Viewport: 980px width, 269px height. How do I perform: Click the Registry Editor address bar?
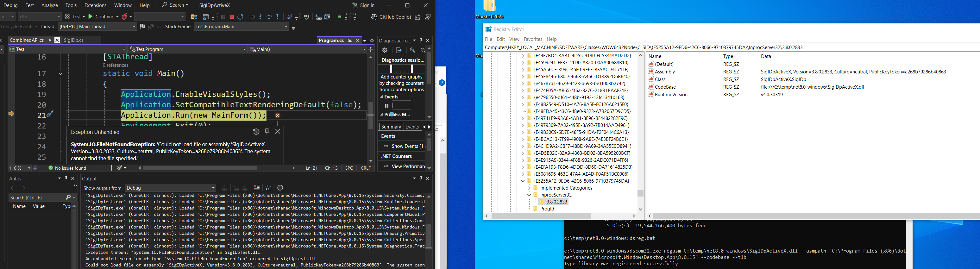(731, 47)
